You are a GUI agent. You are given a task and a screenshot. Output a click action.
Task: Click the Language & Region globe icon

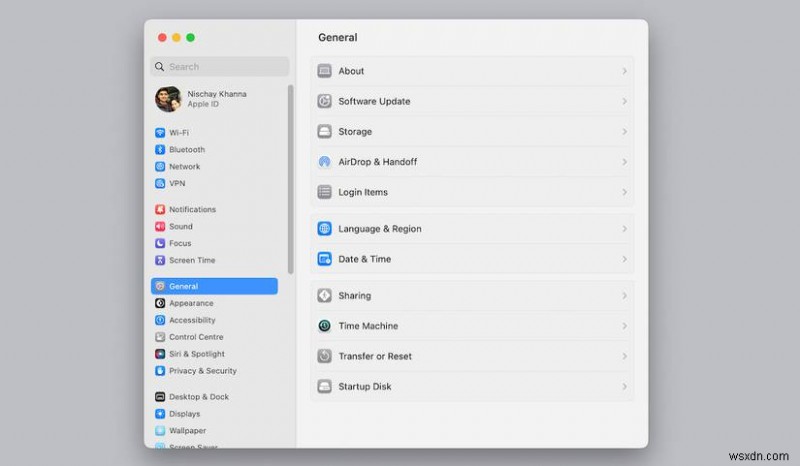point(324,229)
